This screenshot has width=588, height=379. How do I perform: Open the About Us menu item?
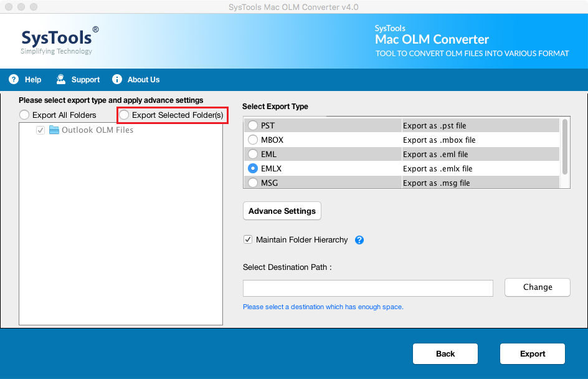pyautogui.click(x=144, y=80)
